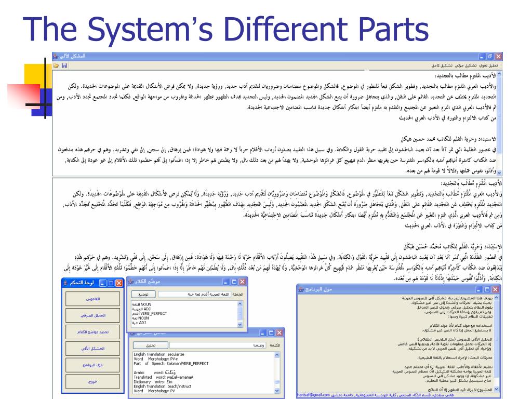Click the about window scroll-down arrow
532x399 pixels.
tap(496, 389)
